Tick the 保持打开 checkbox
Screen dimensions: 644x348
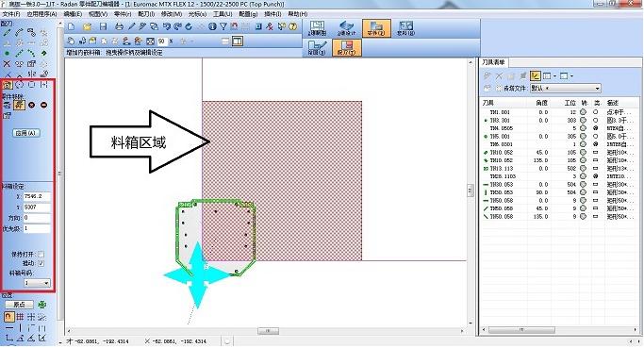point(41,255)
